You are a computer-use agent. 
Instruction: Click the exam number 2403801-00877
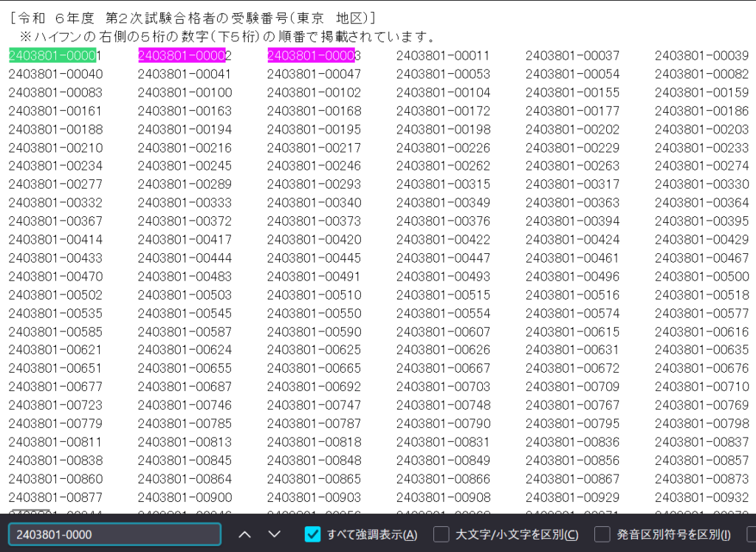[x=55, y=497]
